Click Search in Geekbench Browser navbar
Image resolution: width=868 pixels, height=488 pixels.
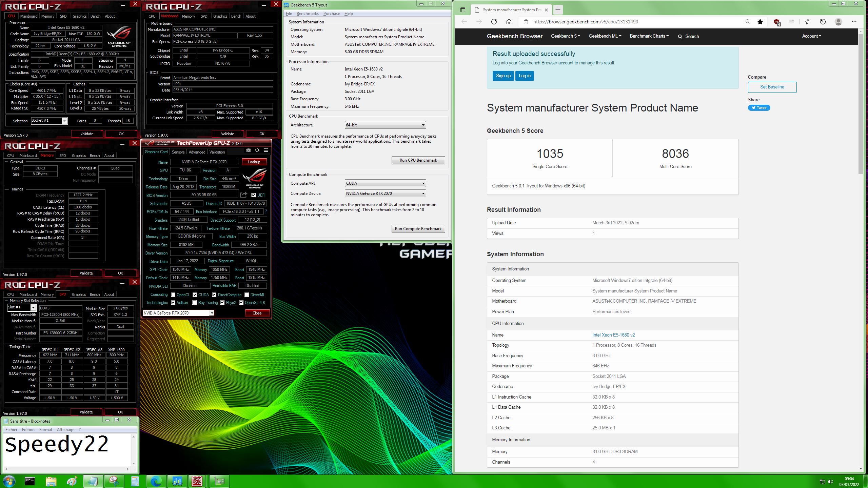(688, 36)
